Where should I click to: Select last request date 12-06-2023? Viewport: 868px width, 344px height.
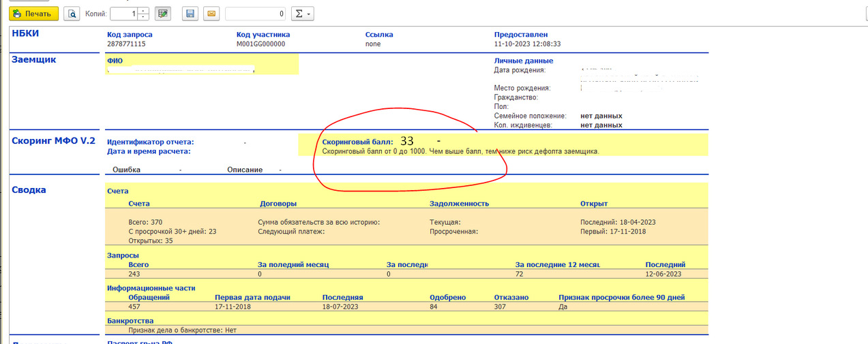tap(663, 274)
